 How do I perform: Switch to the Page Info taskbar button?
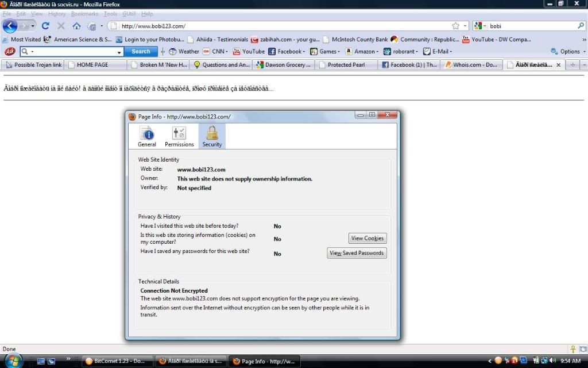265,361
